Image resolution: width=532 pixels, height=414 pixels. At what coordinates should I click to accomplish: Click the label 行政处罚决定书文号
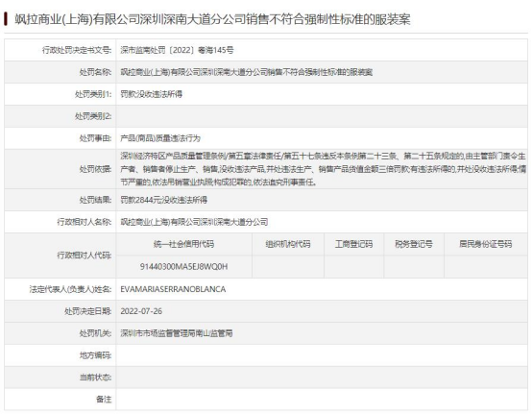click(x=77, y=50)
